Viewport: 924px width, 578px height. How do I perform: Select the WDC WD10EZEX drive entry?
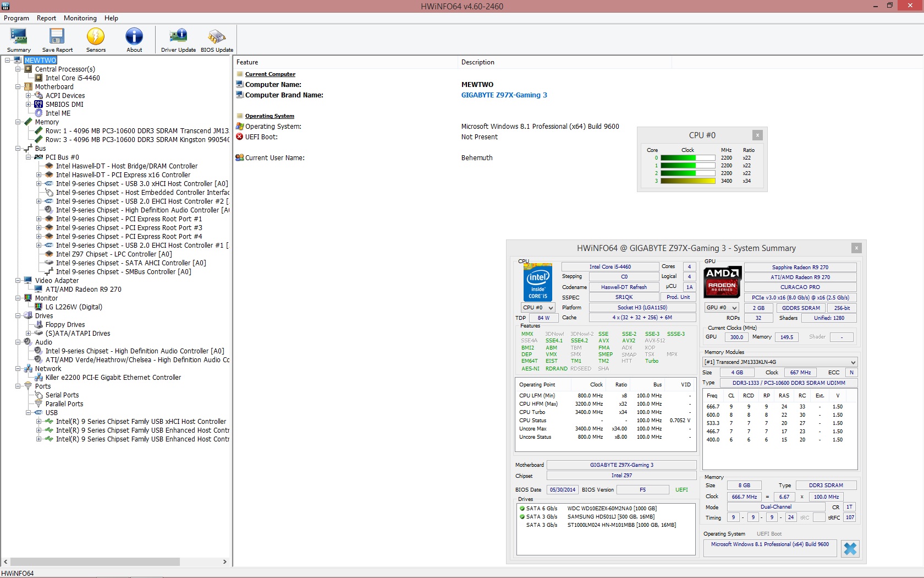[x=612, y=509]
